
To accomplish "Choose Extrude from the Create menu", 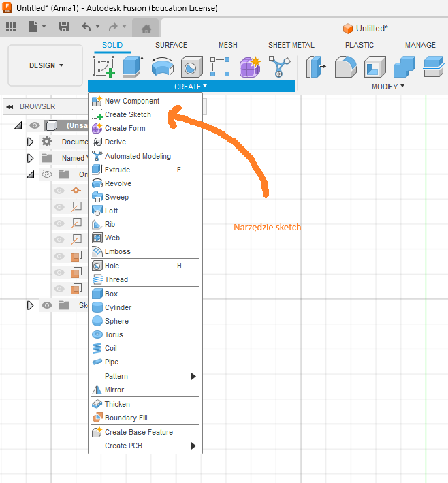I will click(145, 170).
